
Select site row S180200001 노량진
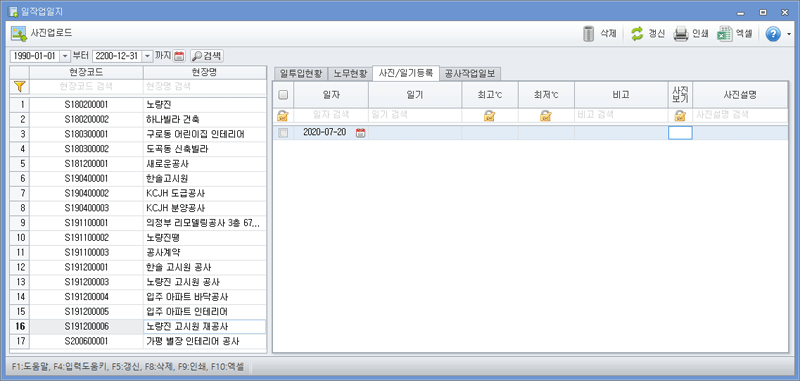(138, 105)
